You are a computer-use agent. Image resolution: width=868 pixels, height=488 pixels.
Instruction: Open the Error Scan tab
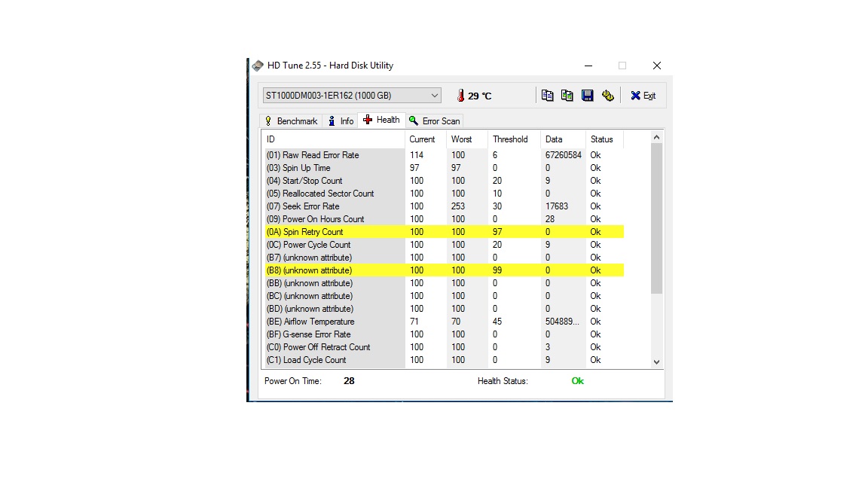435,121
